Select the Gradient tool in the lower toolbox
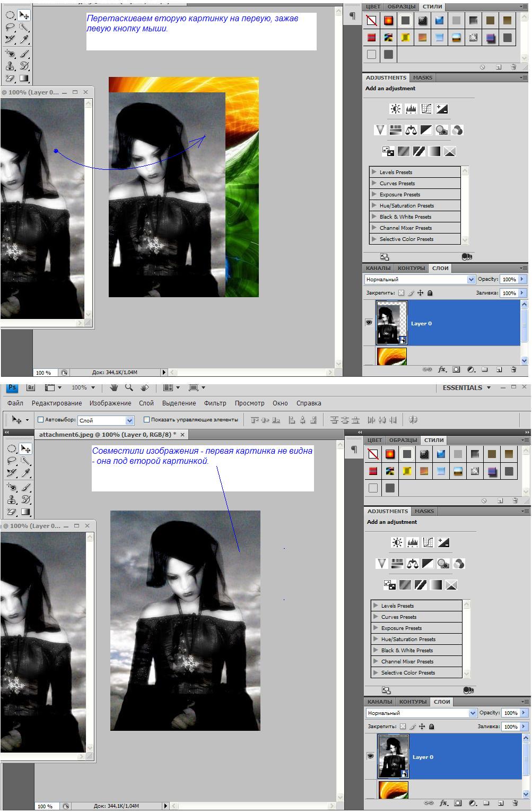This screenshot has height=812, width=532. [24, 512]
